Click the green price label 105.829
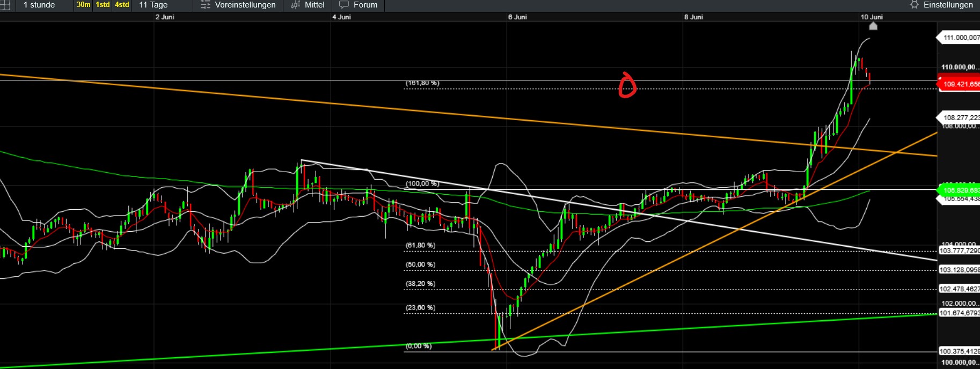This screenshot has width=980, height=369. [959, 190]
